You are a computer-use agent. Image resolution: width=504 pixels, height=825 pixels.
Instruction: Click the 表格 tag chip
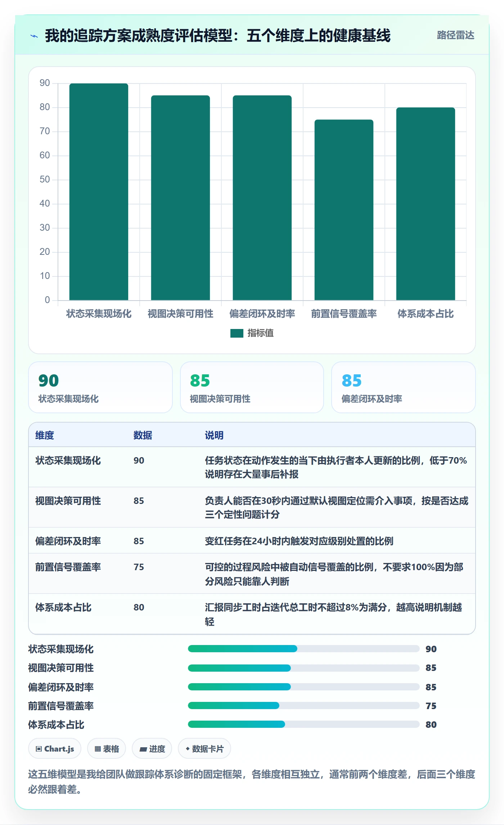point(107,749)
